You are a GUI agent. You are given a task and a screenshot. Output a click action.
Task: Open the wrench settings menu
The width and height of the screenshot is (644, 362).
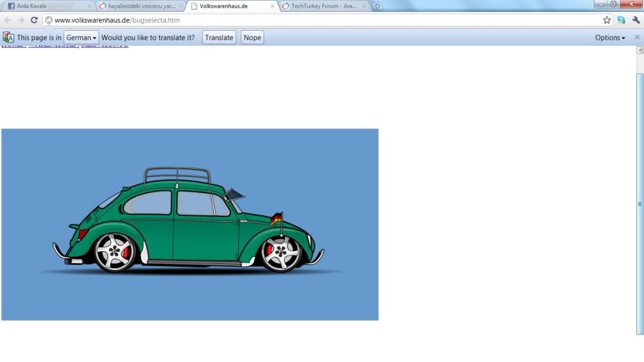636,20
